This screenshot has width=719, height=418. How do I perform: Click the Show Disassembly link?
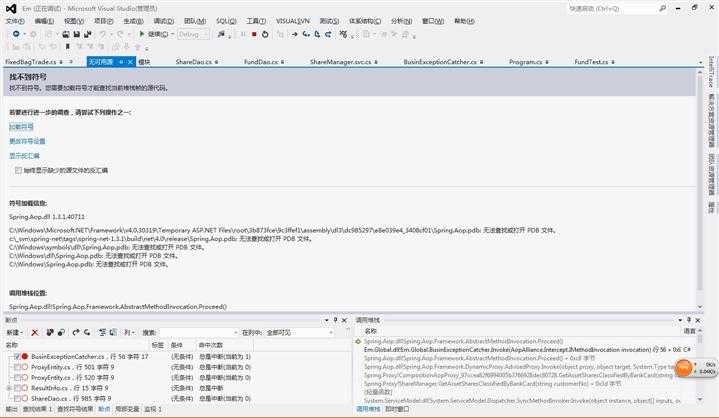pyautogui.click(x=24, y=156)
